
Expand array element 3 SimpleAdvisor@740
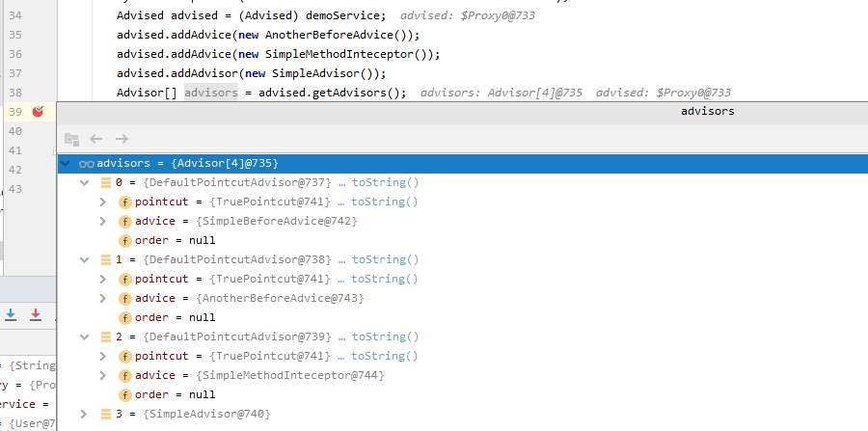84,414
